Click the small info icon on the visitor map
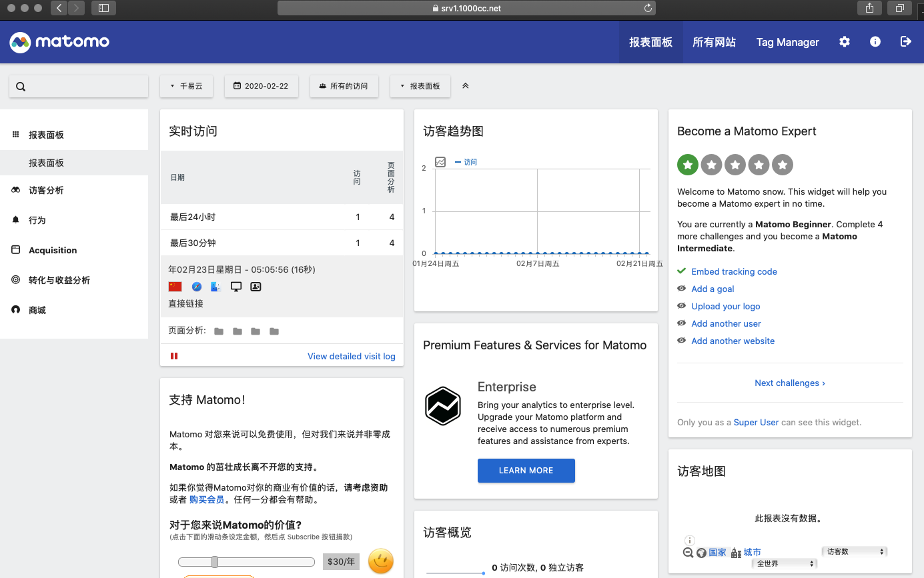This screenshot has width=924, height=578. click(690, 541)
